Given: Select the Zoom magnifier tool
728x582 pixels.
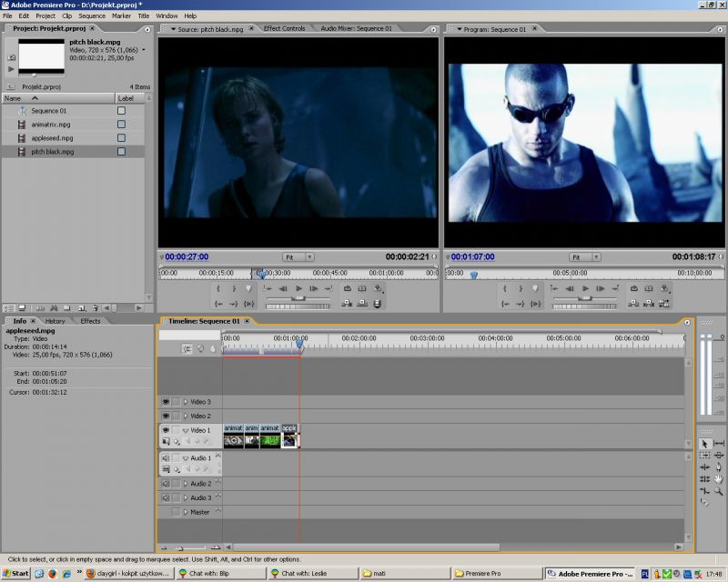Looking at the screenshot, I should coord(719,490).
